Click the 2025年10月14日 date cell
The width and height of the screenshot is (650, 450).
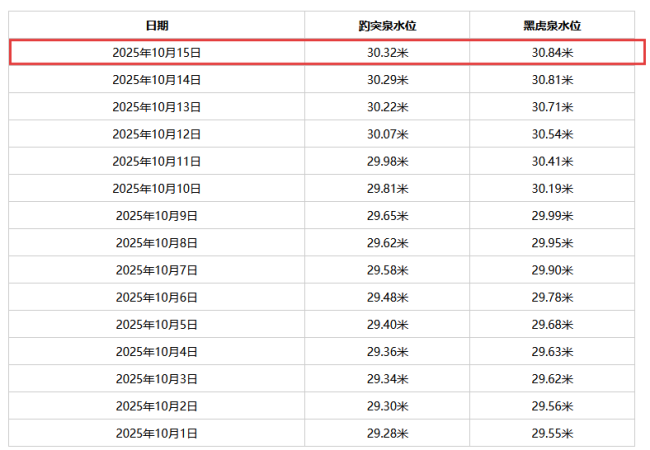tap(156, 79)
